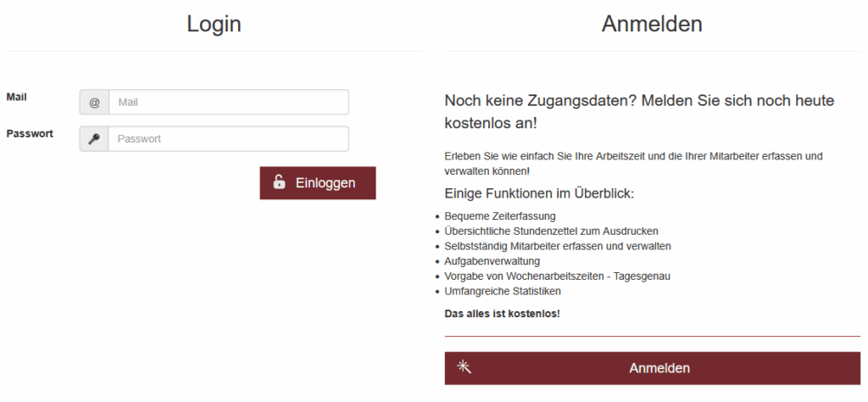Click the @ icon beside Mail field
The height and width of the screenshot is (402, 868).
(x=94, y=103)
